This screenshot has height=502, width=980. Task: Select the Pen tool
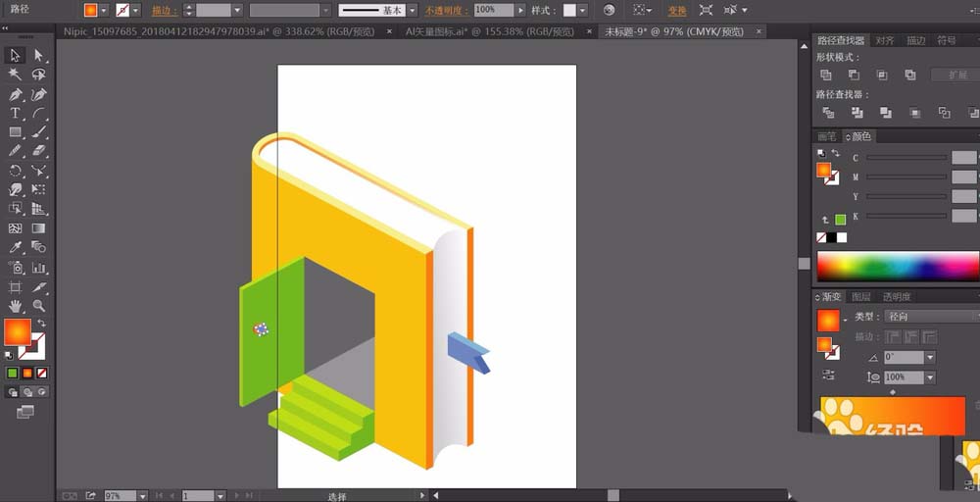(x=15, y=94)
